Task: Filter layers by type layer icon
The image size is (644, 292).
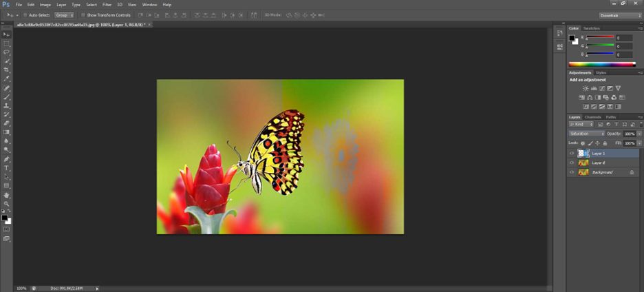Action: point(616,124)
